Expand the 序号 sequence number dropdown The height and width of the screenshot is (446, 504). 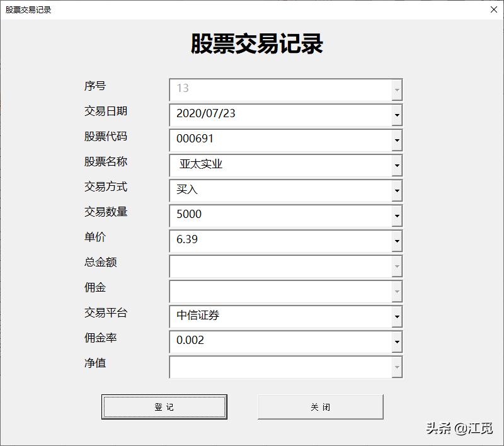click(x=397, y=90)
